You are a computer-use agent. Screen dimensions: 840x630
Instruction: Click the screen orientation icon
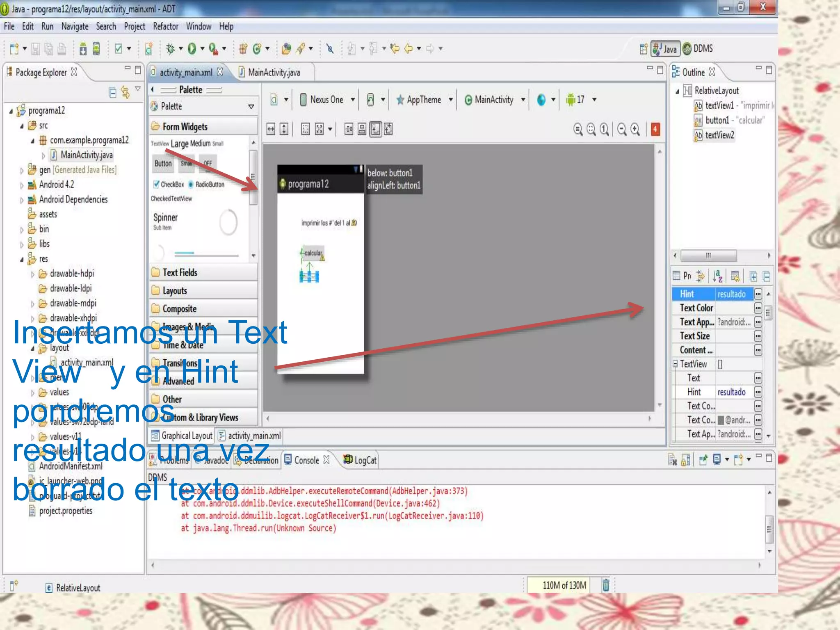[x=370, y=100]
